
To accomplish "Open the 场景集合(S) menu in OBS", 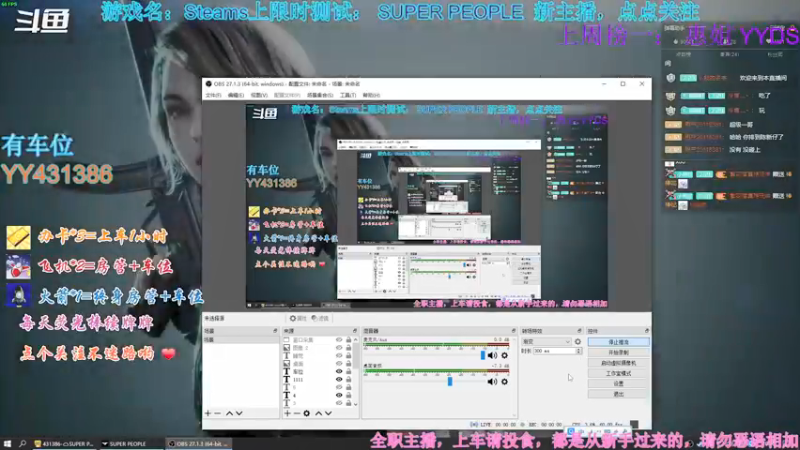I will (320, 95).
